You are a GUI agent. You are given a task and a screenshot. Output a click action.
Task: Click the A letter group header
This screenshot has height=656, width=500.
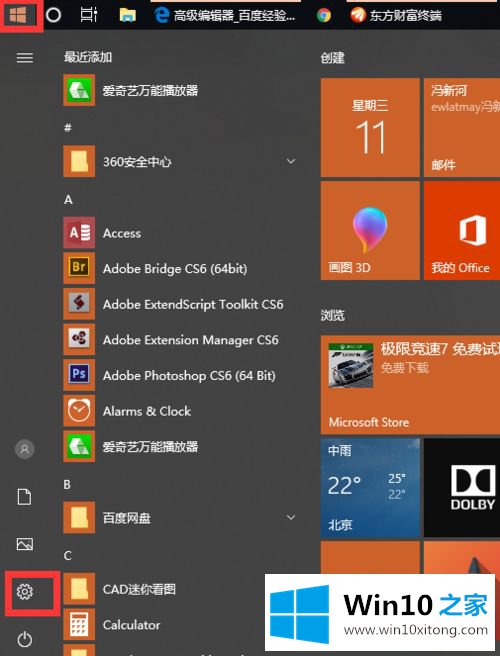68,200
